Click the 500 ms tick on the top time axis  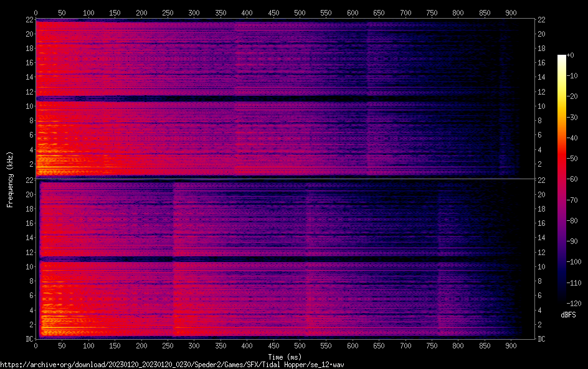(300, 12)
